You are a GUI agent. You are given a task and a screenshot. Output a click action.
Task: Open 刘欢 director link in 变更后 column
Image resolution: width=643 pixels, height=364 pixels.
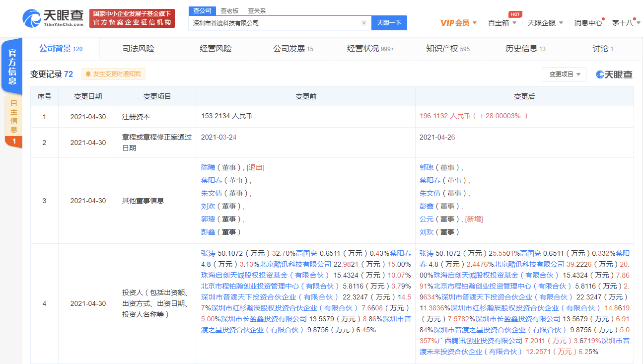point(427,232)
